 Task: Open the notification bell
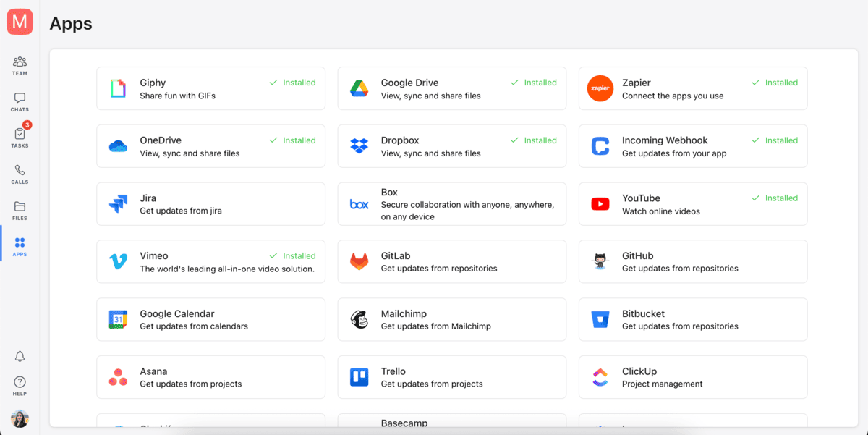click(19, 356)
